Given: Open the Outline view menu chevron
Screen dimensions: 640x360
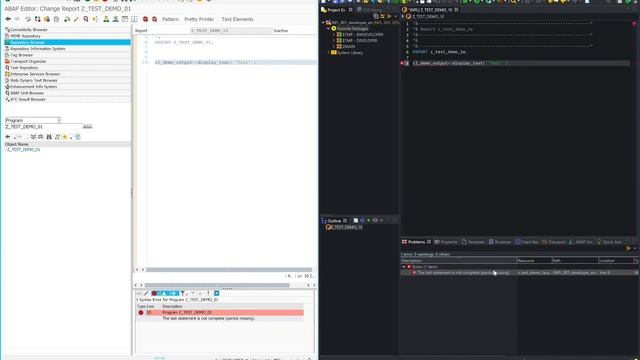Looking at the screenshot, I should [x=382, y=220].
